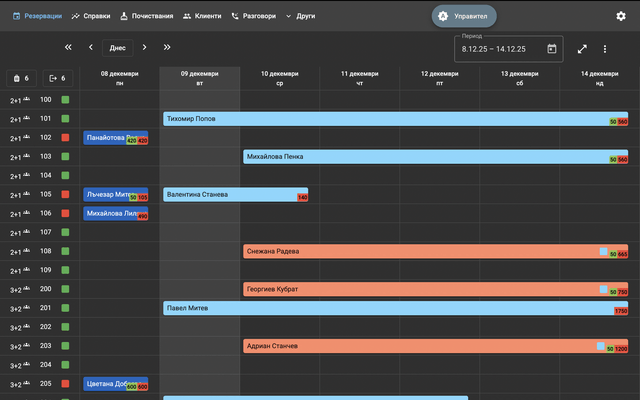Toggle fullscreen expand icon

click(583, 48)
